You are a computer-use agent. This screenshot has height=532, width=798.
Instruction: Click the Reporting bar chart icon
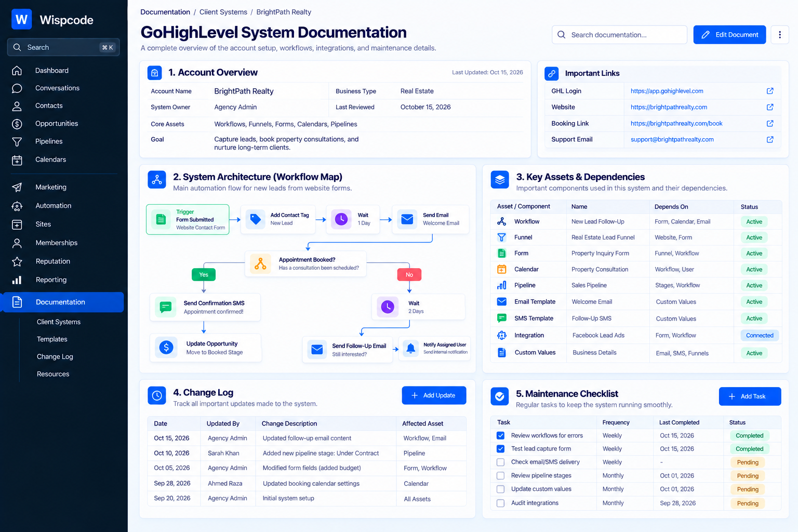pos(17,280)
